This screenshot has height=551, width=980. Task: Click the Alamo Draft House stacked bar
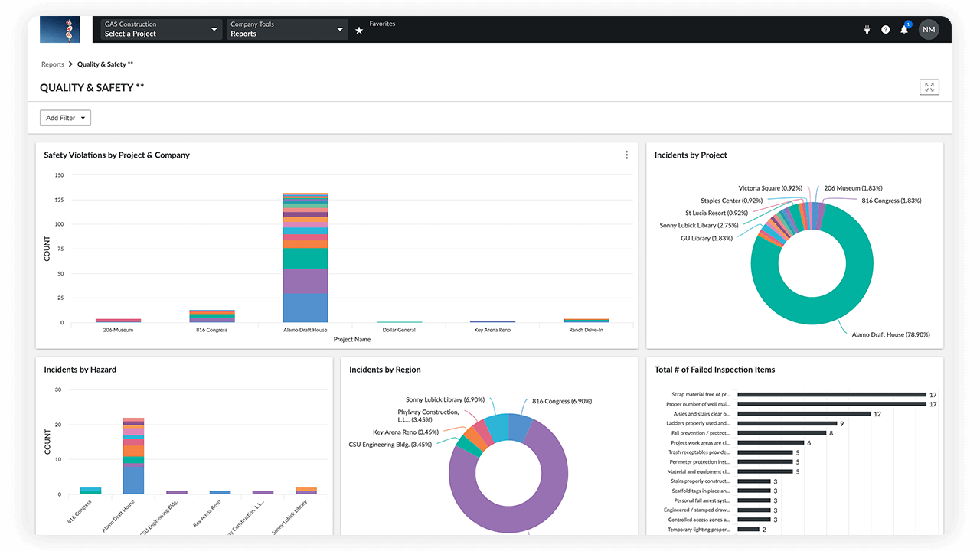[x=305, y=257]
